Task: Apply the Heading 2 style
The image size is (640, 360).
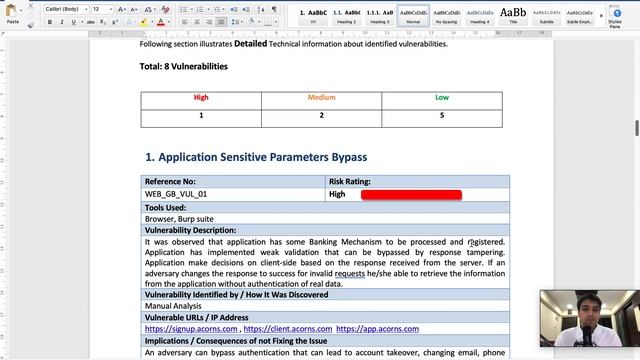Action: pos(347,16)
